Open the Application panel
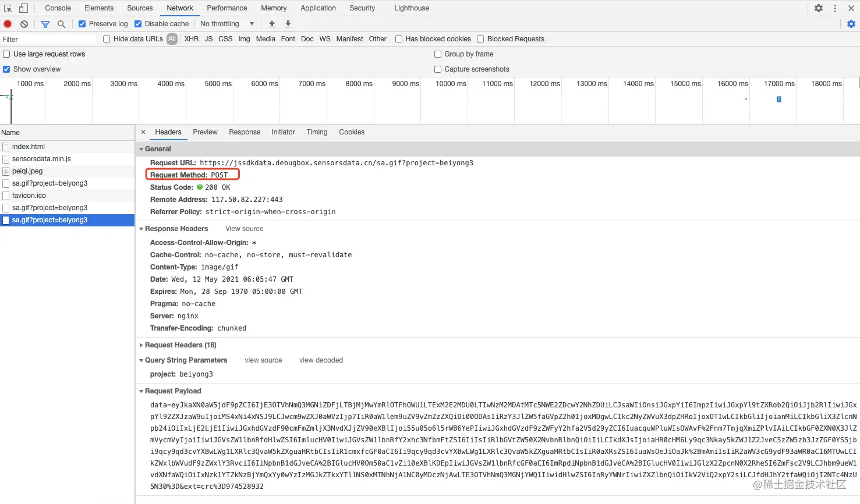The width and height of the screenshot is (860, 504). 318,8
